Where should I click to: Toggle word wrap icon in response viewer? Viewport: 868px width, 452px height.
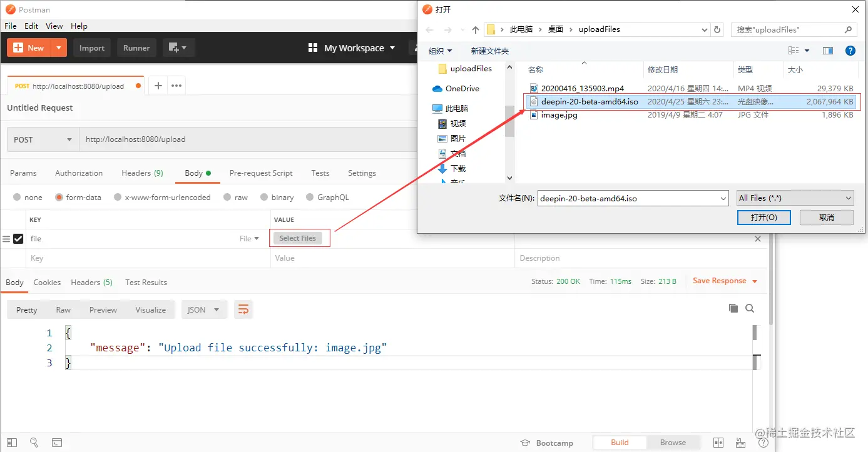[x=243, y=309]
